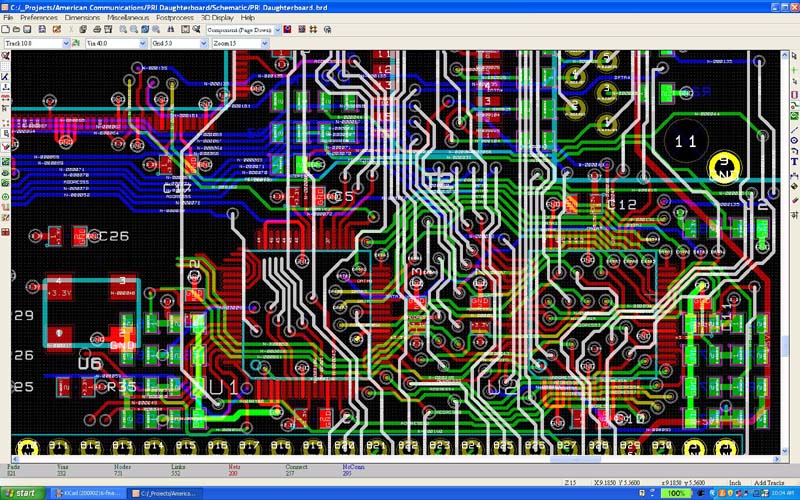This screenshot has width=800, height=500.
Task: Switch to KiCad taskbar button
Action: coord(87,493)
